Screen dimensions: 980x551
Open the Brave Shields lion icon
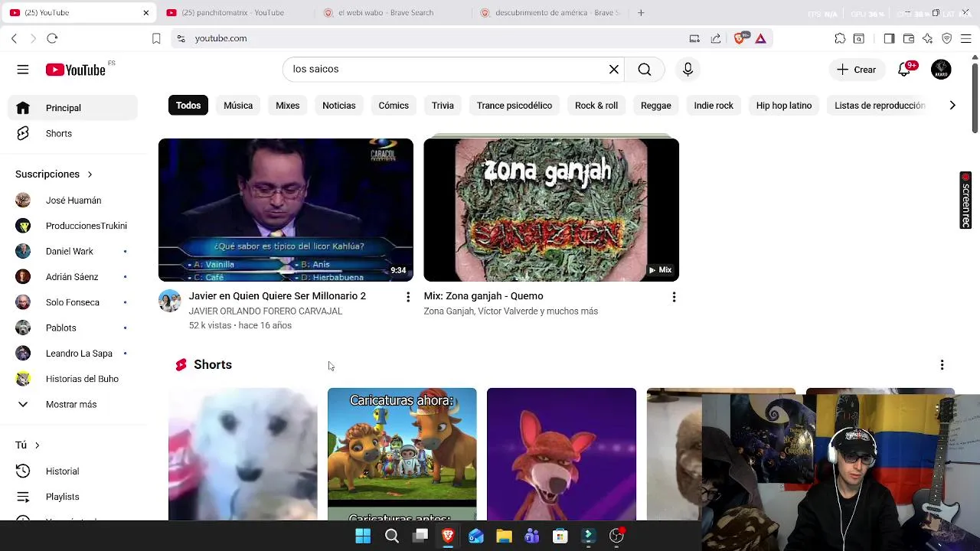pyautogui.click(x=740, y=38)
